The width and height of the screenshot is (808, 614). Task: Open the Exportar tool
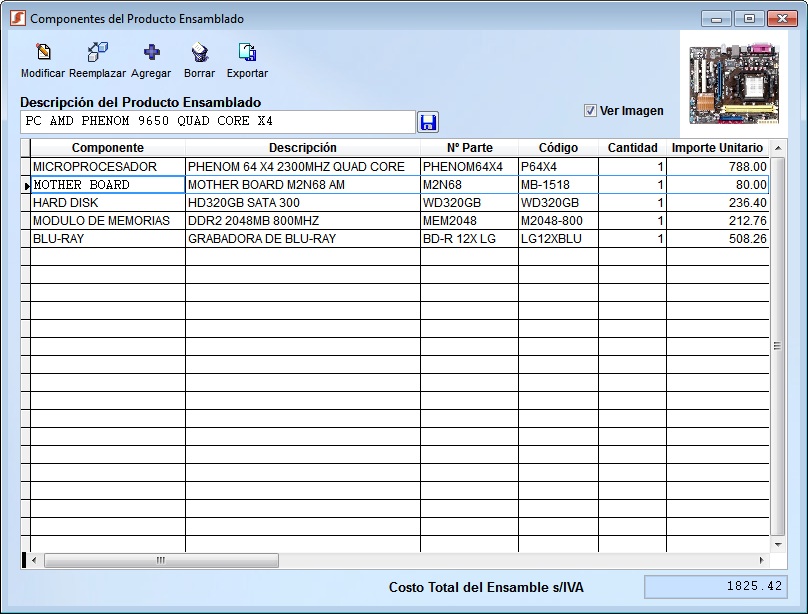pos(247,53)
